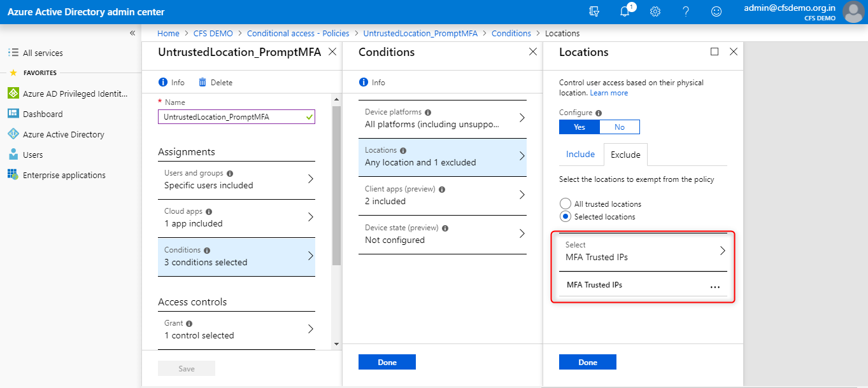Screen dimensions: 868x388
Task: Set Configure toggle to Yes
Action: (x=580, y=127)
